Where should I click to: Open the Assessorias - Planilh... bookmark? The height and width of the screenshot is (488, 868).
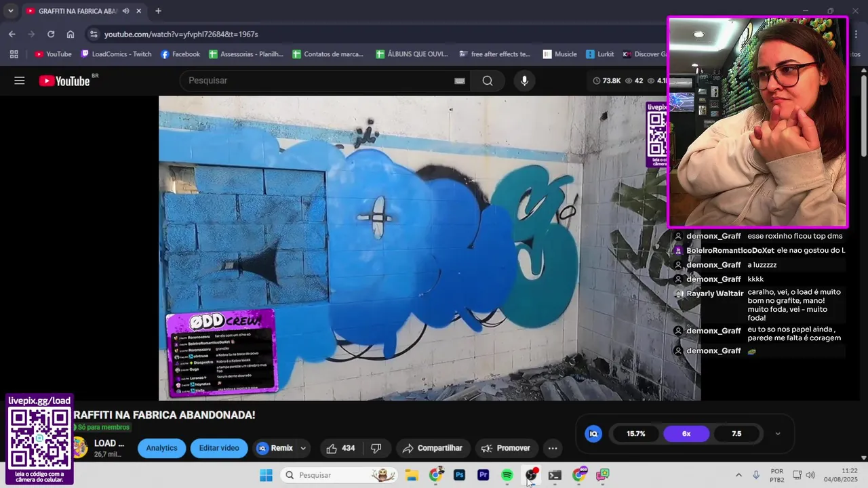point(246,54)
